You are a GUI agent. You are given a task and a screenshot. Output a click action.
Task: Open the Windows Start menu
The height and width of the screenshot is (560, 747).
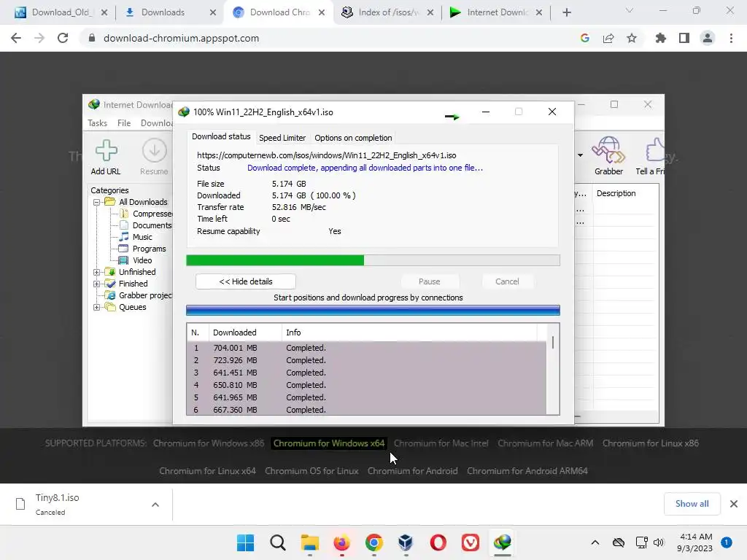246,542
